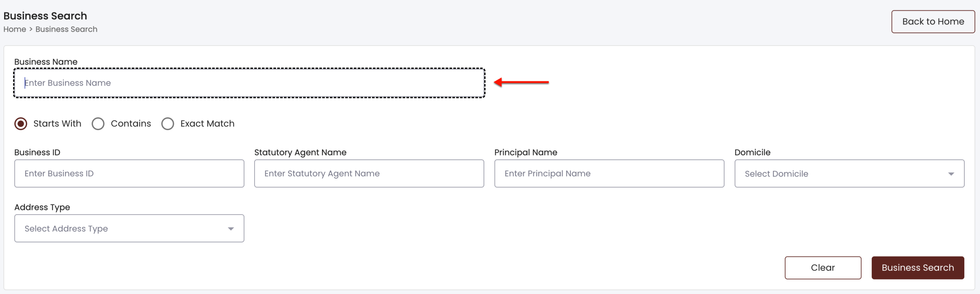Open the Select Address Type dropdown

(x=129, y=228)
